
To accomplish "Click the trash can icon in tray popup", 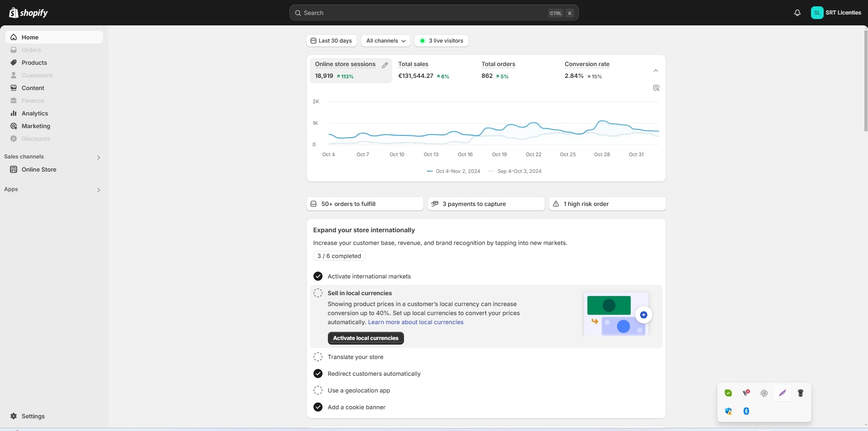I will (800, 393).
